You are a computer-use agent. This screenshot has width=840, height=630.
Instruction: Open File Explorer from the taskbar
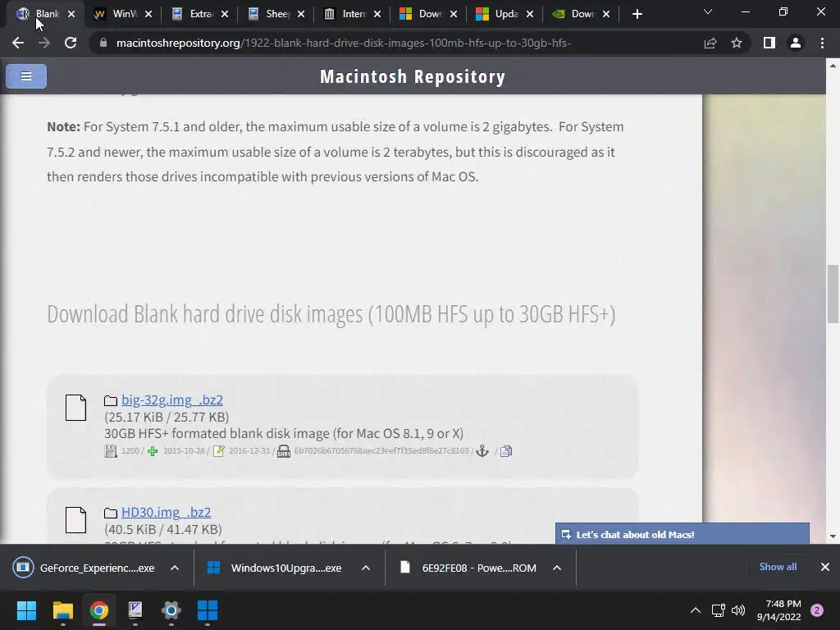point(62,610)
